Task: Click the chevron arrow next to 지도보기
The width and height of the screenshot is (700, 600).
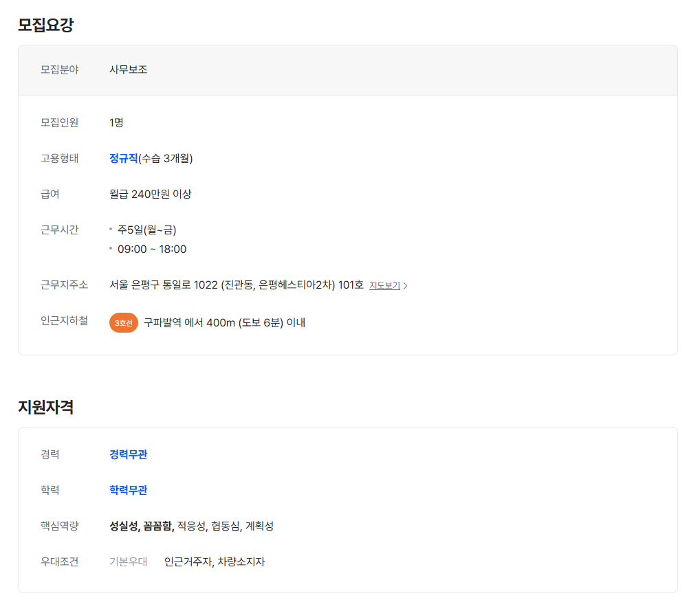Action: tap(405, 286)
